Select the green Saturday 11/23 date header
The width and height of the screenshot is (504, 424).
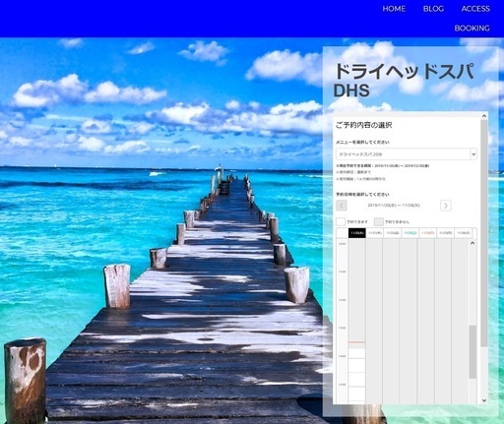(x=410, y=233)
